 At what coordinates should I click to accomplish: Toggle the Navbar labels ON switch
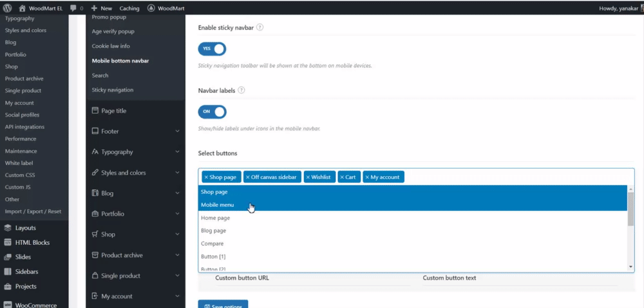pyautogui.click(x=212, y=111)
